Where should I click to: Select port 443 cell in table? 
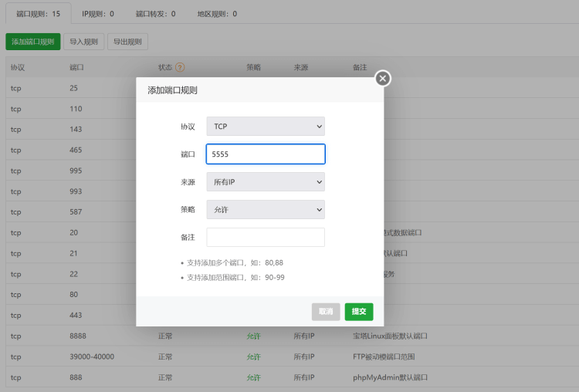pos(76,316)
